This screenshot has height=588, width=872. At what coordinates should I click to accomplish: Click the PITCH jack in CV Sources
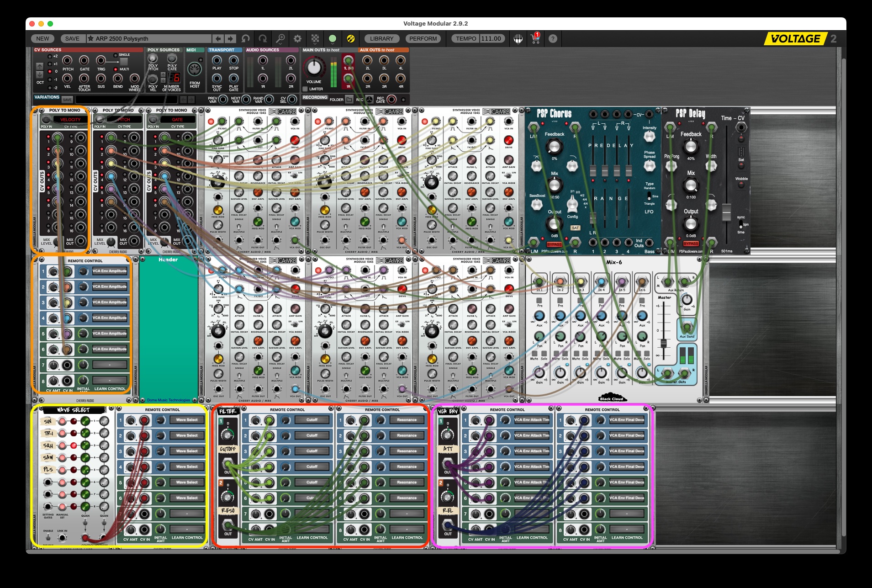tap(68, 61)
